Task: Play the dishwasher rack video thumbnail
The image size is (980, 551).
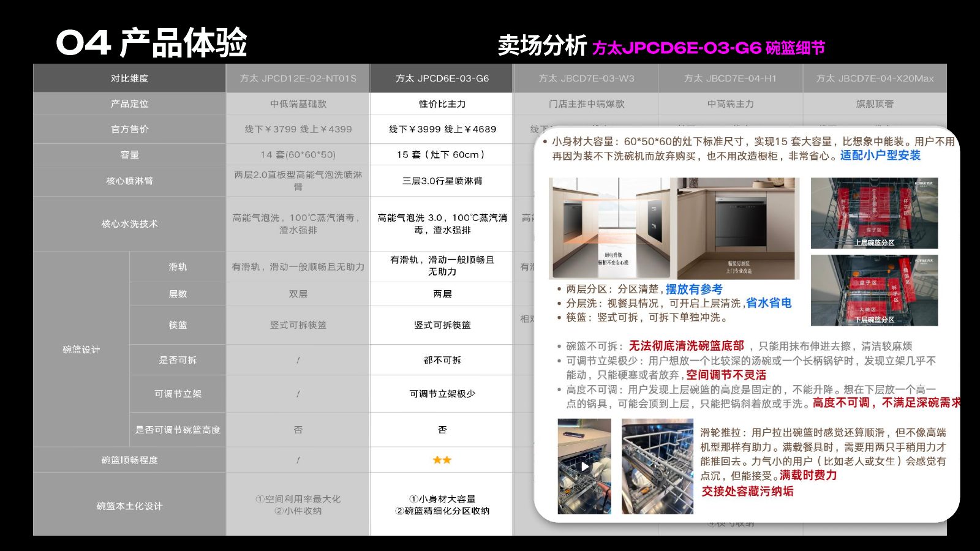Action: click(584, 466)
